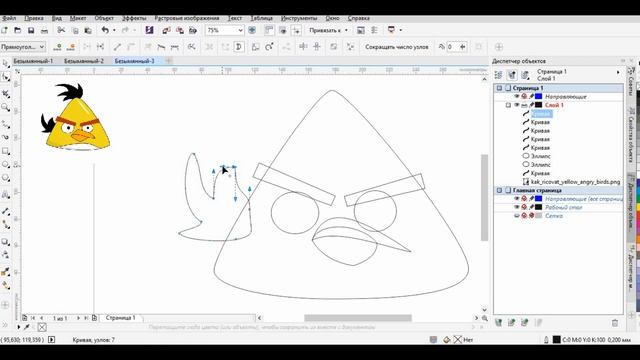Select the Drop Shadow tool in toolbox

[x=5, y=242]
